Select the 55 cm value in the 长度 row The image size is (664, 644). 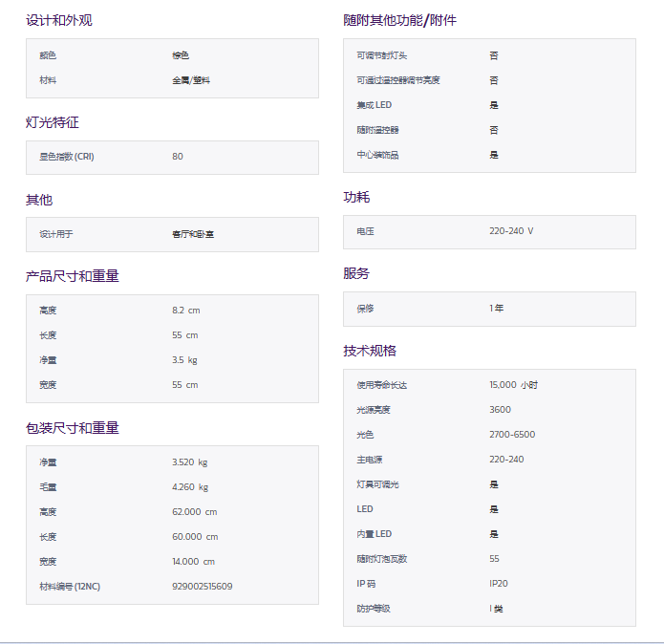[x=185, y=335]
